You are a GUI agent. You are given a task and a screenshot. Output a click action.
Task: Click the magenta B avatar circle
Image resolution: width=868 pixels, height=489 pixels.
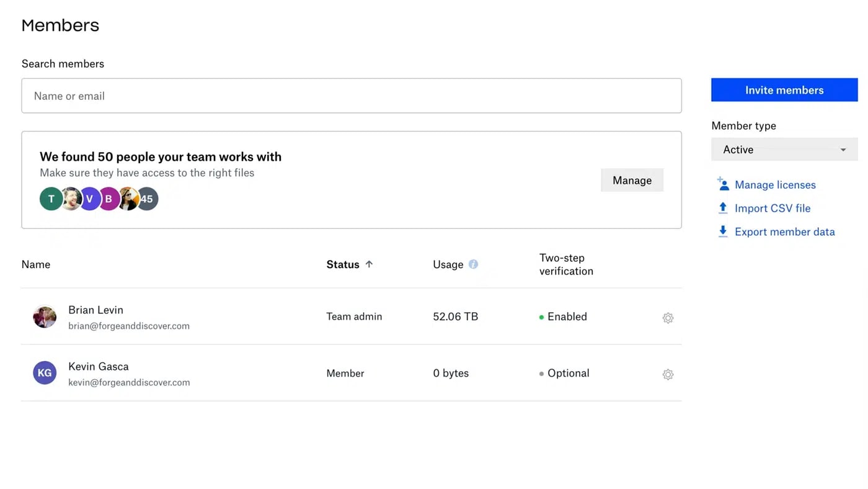[108, 199]
